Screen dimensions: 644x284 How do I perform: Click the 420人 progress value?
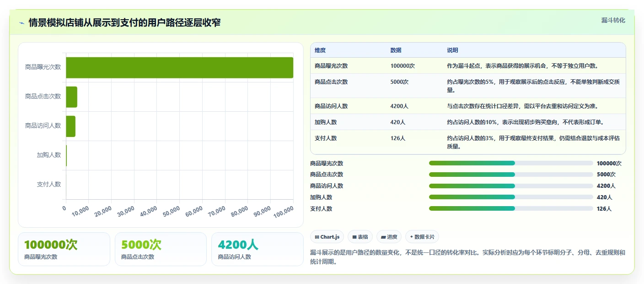point(604,197)
